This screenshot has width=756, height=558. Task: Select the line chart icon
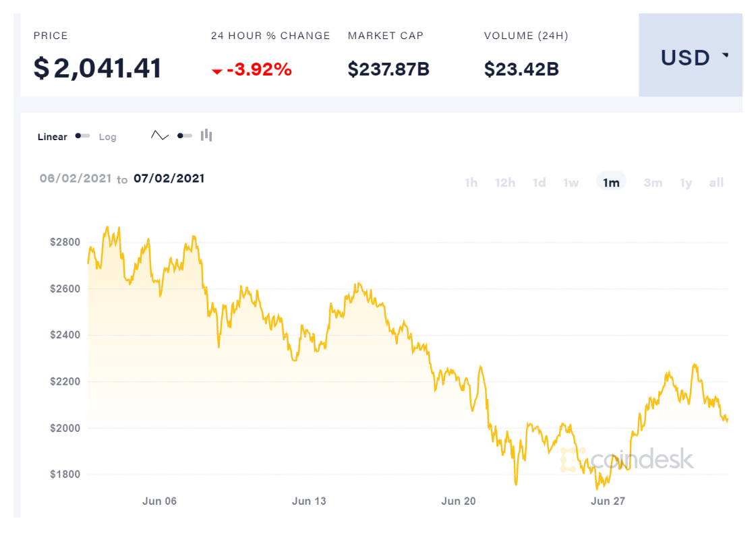[x=160, y=135]
